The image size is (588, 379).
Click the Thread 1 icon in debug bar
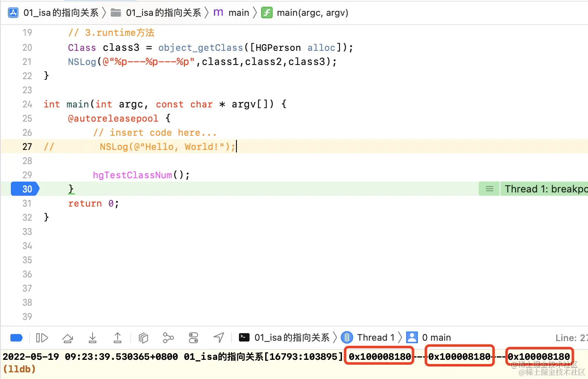347,338
